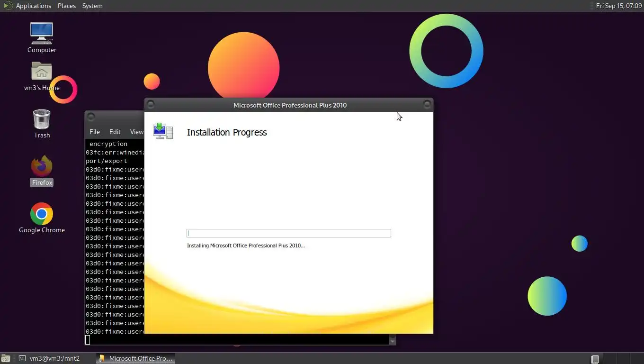Open the terminal View menu
The height and width of the screenshot is (364, 644).
[x=136, y=132]
